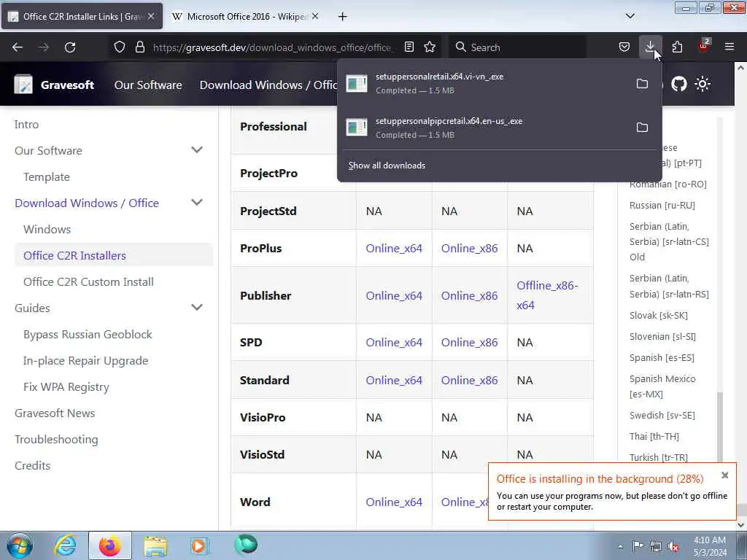Image resolution: width=747 pixels, height=560 pixels.
Task: Open Bypass Russian Geoblock guide
Action: [x=88, y=334]
